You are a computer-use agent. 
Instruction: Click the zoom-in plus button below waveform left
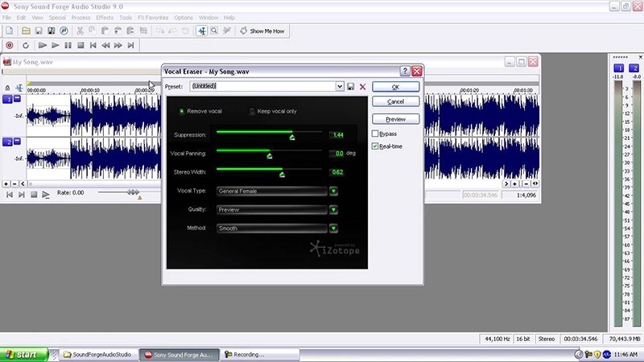[6, 184]
